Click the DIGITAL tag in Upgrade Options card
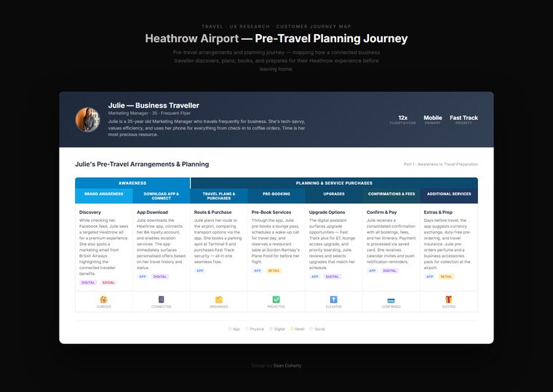553x392 pixels. tap(333, 276)
